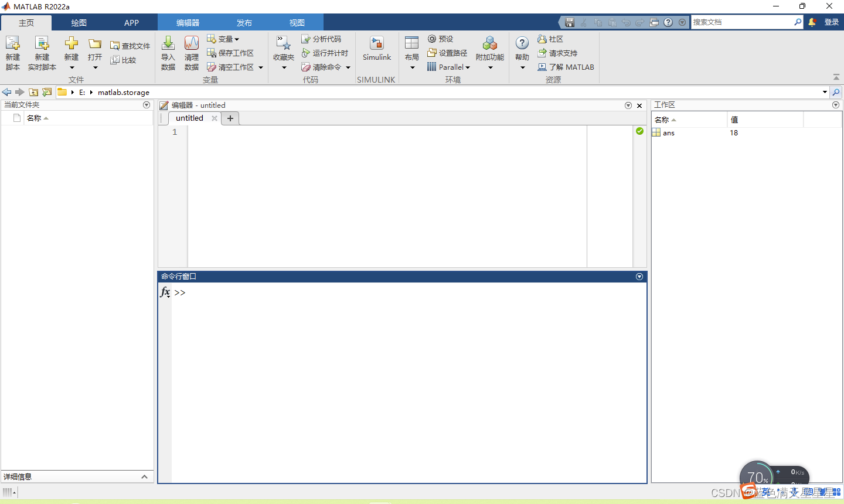Click the up-one-level folder icon
Image resolution: width=844 pixels, height=504 pixels.
coord(33,92)
